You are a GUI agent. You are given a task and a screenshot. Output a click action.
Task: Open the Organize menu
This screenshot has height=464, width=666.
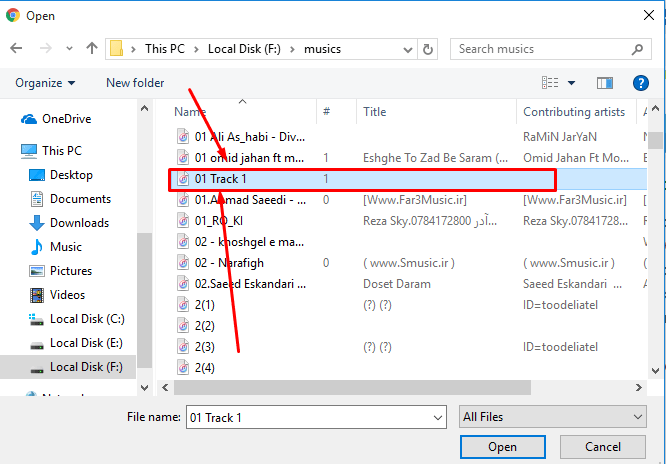point(45,83)
